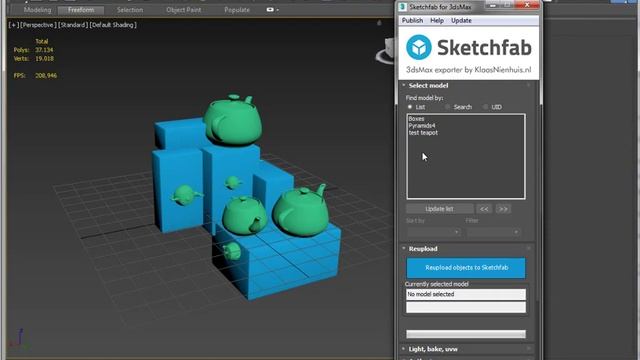
Task: Open the Modeling ribbon tab
Action: pos(37,10)
